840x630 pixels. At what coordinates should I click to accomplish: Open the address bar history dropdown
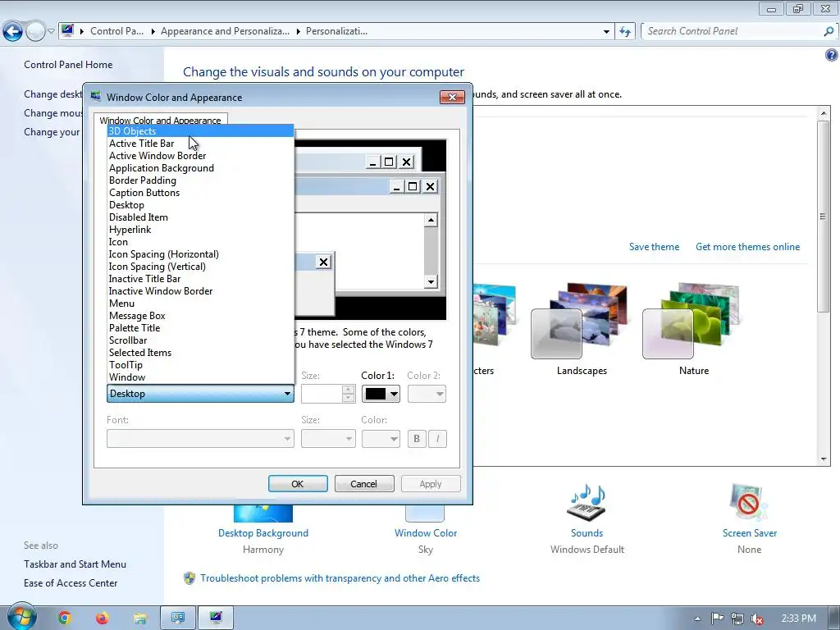pyautogui.click(x=606, y=32)
